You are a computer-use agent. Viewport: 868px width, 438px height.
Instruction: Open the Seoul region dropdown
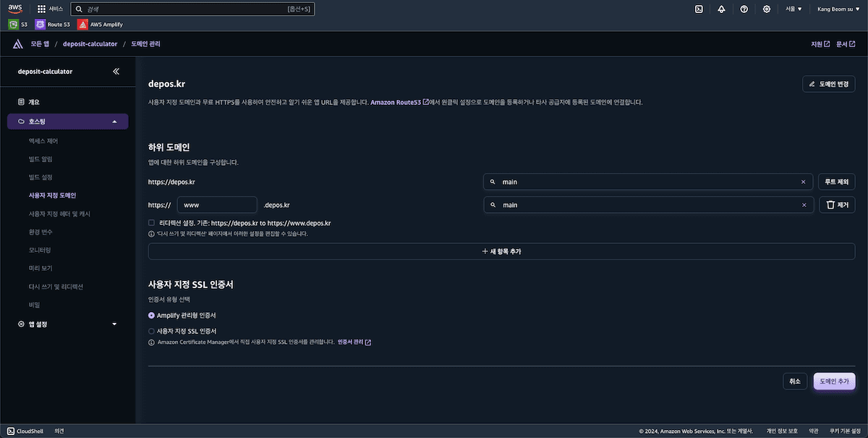(793, 9)
